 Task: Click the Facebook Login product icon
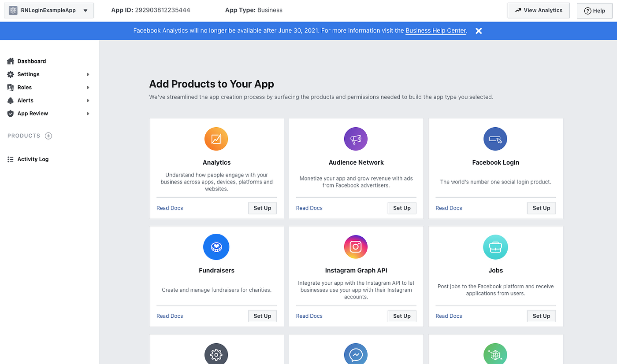pyautogui.click(x=495, y=139)
